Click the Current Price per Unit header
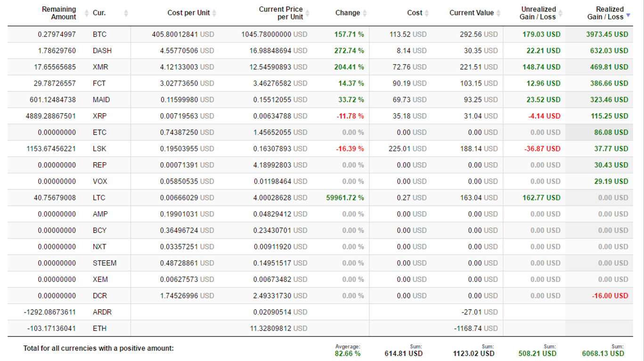 [x=281, y=13]
